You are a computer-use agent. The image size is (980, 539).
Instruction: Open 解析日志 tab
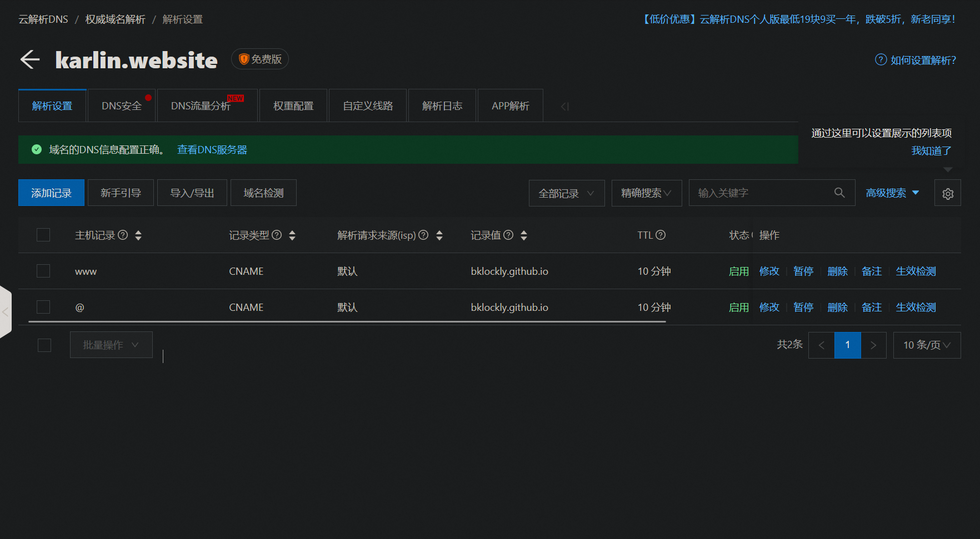[x=442, y=105]
